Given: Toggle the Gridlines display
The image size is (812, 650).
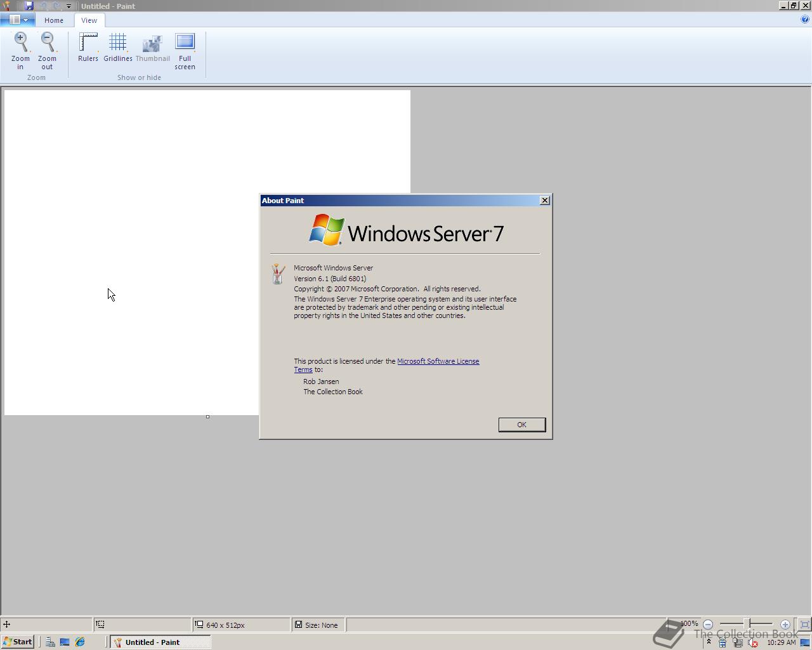Looking at the screenshot, I should pyautogui.click(x=118, y=48).
